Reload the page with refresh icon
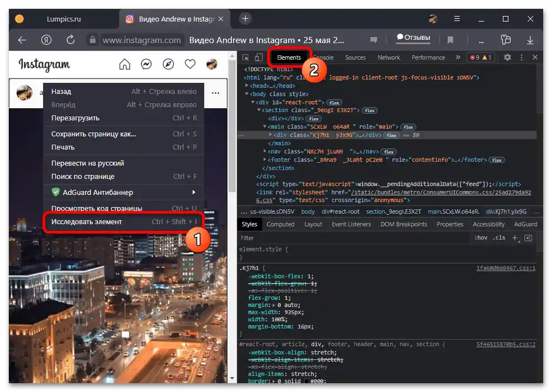Image resolution: width=552 pixels, height=392 pixels. click(x=71, y=40)
